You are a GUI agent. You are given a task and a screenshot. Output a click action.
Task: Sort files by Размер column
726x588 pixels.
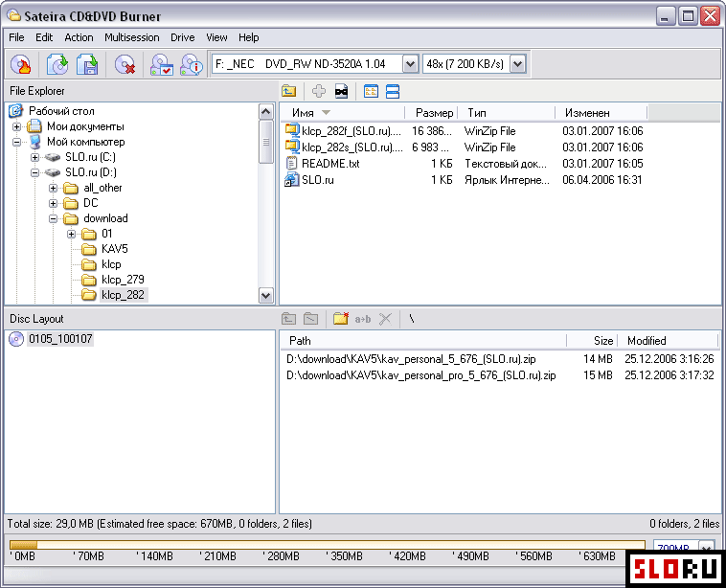tap(432, 112)
